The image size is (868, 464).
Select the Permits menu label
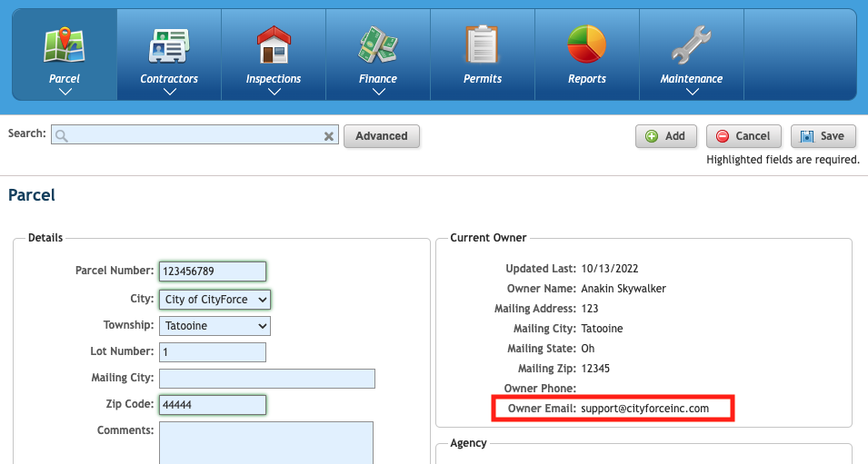pos(483,78)
